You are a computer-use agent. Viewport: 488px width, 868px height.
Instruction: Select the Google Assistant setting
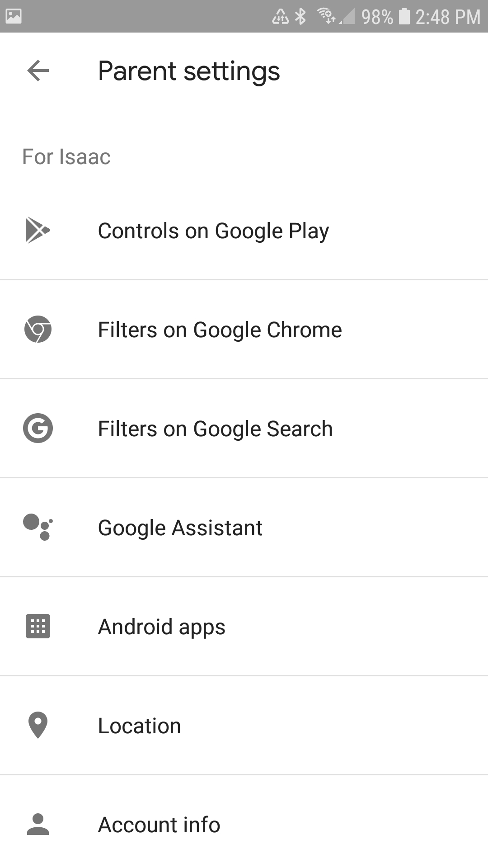[x=180, y=528]
